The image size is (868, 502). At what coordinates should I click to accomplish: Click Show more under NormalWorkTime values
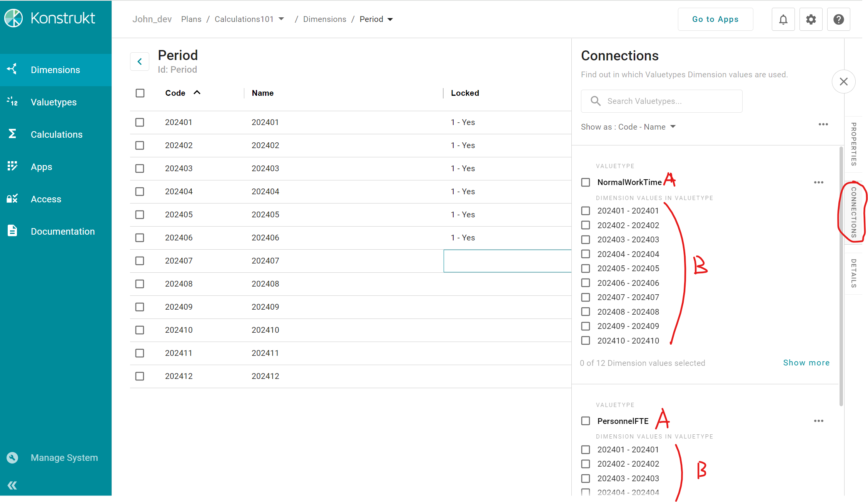point(806,363)
